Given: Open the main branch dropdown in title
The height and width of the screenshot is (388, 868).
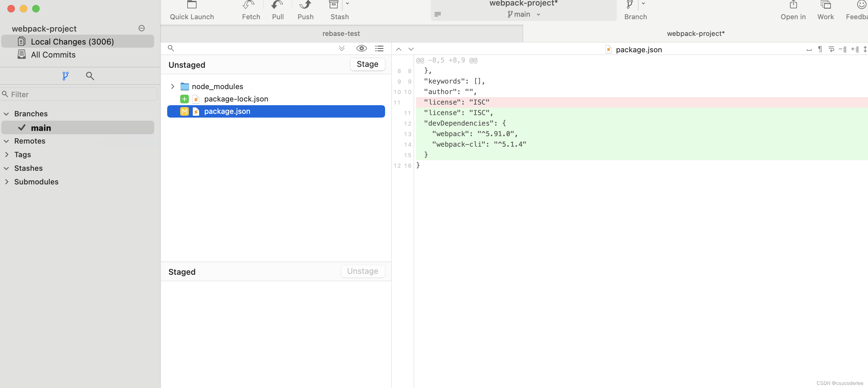Looking at the screenshot, I should pyautogui.click(x=523, y=15).
